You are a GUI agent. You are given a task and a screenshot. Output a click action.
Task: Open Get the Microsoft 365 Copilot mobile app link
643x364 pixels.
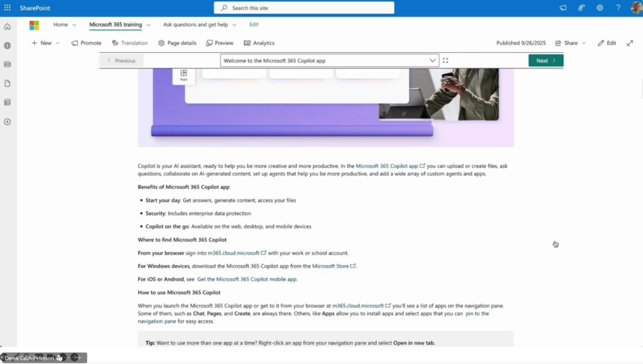coord(247,279)
